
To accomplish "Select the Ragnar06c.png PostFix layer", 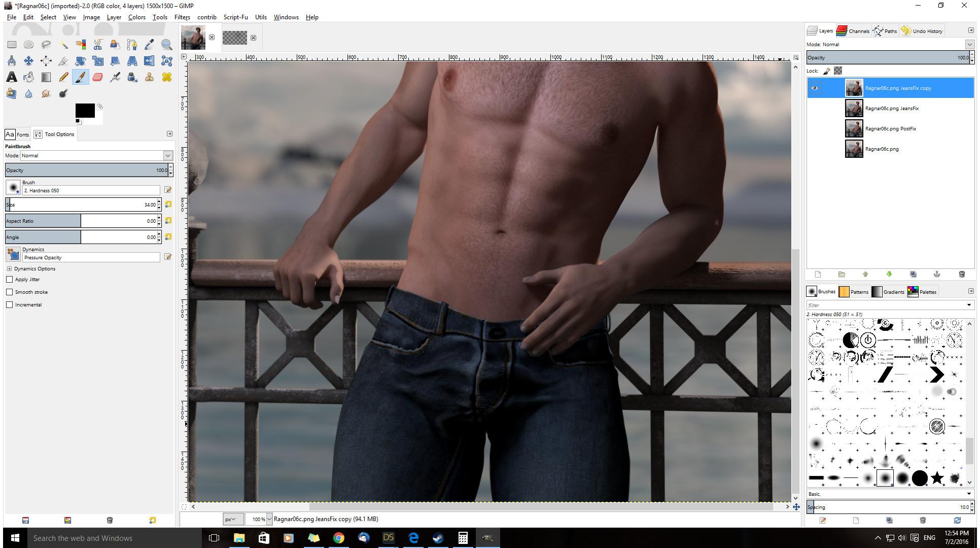I will point(890,129).
